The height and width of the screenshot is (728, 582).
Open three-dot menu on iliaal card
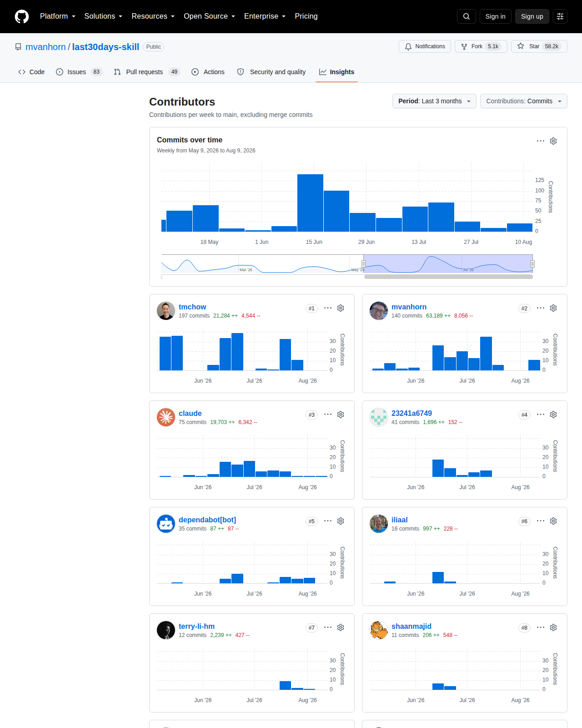coord(541,521)
